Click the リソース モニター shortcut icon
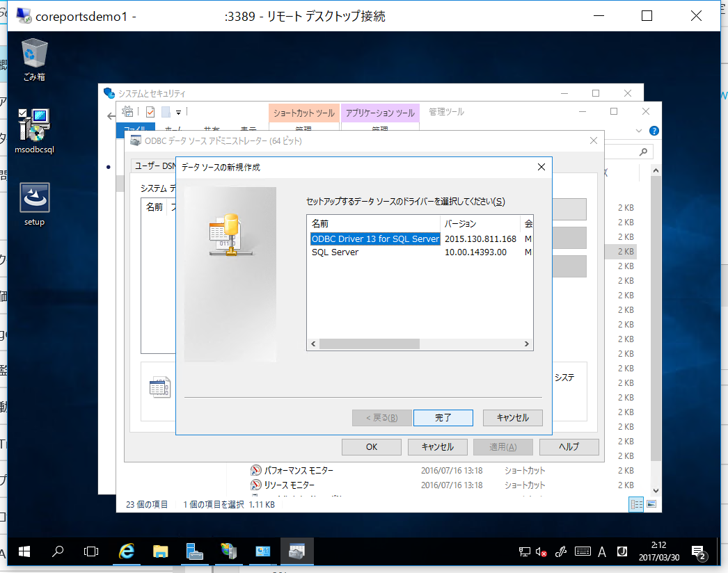Screen dimensions: 728x573 tap(255, 485)
